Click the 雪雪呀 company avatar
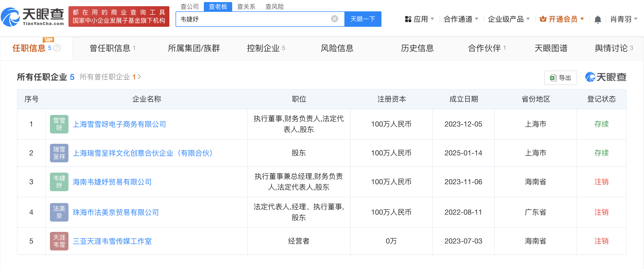Screen dimensions: 644x269 [x=59, y=124]
